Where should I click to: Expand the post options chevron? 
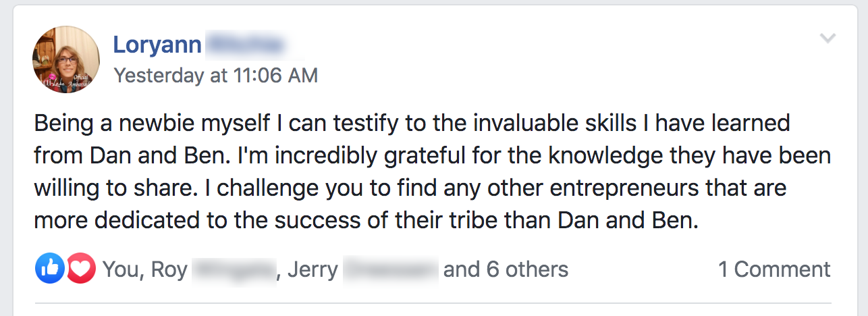pyautogui.click(x=828, y=38)
